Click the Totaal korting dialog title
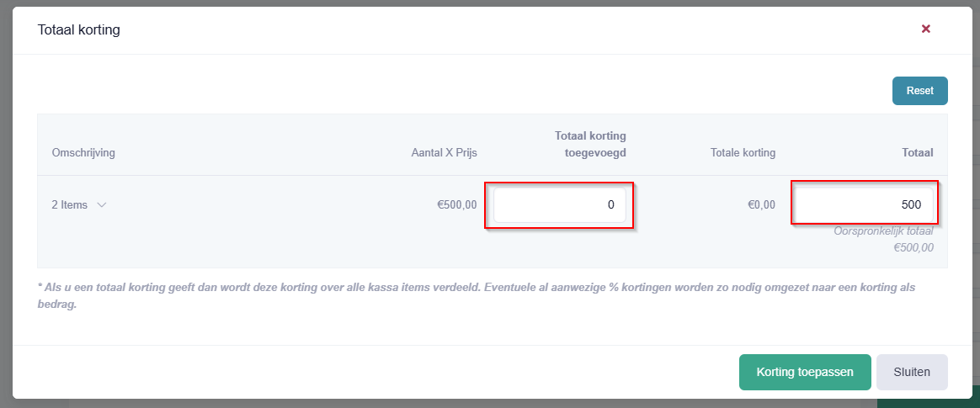This screenshot has width=980, height=408. 79,29
